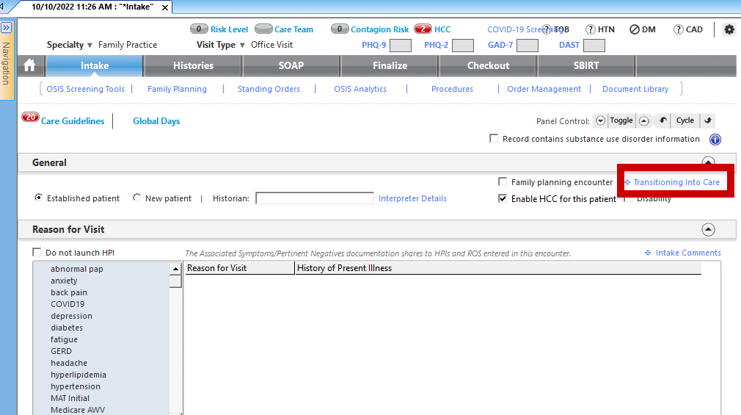Click the PHQ-9 score field

[x=400, y=45]
